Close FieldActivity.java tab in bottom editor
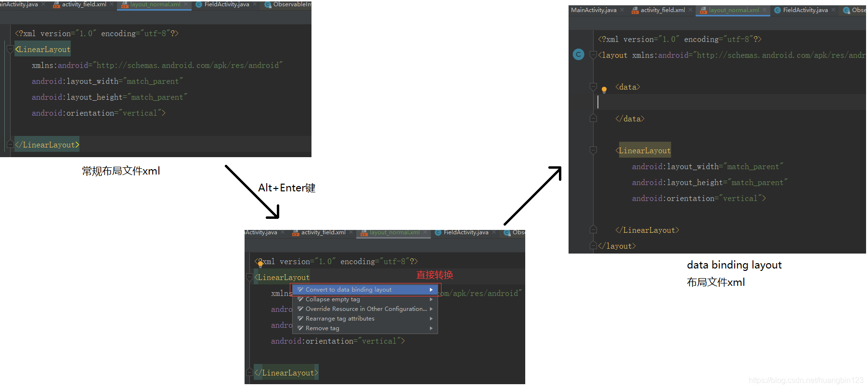 494,232
